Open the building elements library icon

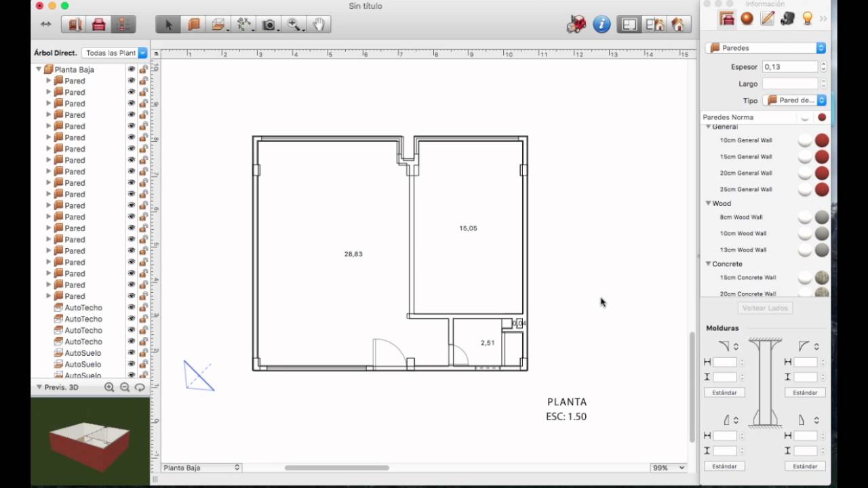(75, 24)
